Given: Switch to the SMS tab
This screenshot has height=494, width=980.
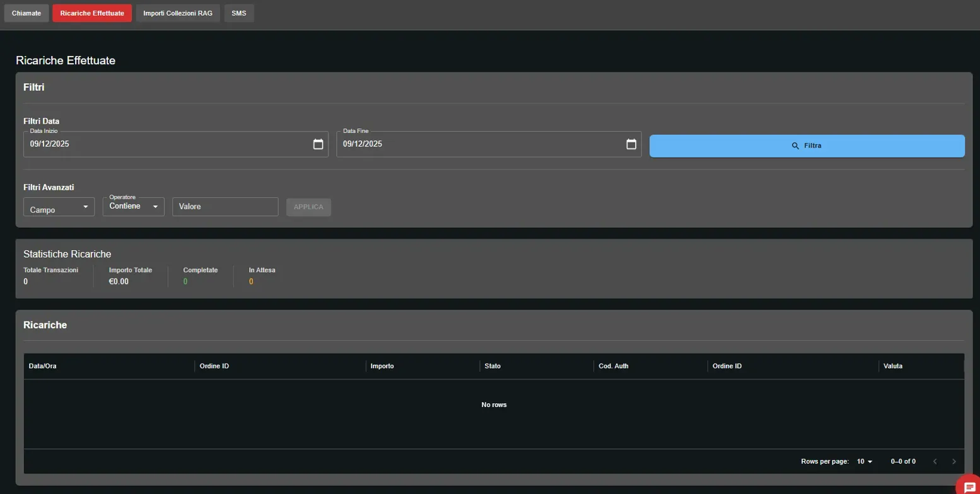Looking at the screenshot, I should tap(239, 13).
